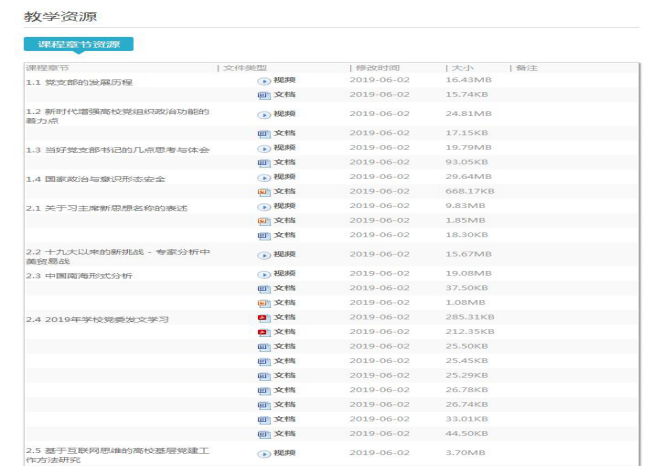The height and width of the screenshot is (466, 653).
Task: Open the video icon for chapter 2.5 (3.70MB)
Action: point(264,453)
